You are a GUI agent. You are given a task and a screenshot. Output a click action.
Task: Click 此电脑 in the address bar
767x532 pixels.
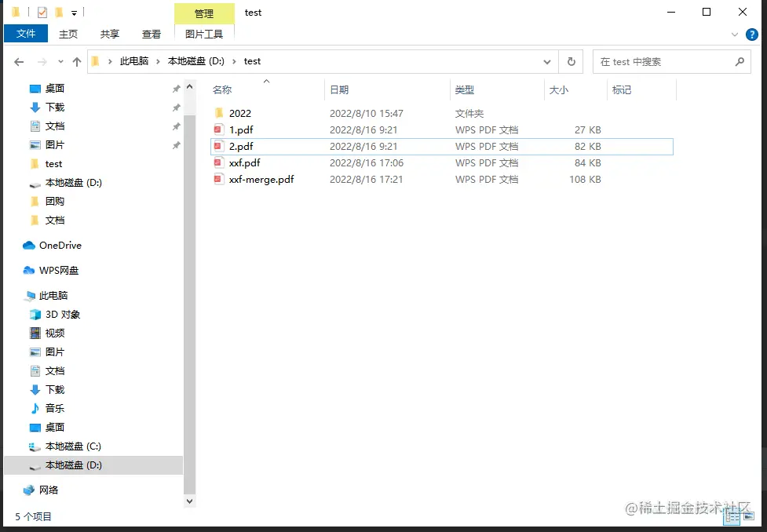(134, 61)
